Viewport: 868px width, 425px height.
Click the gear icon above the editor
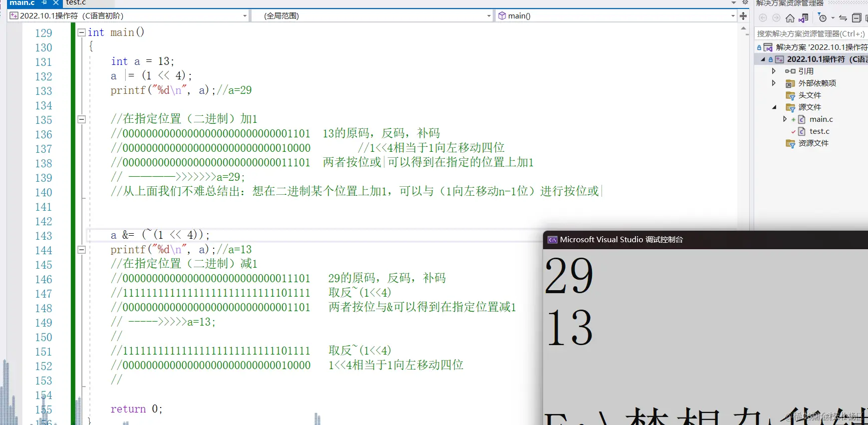[x=745, y=2]
